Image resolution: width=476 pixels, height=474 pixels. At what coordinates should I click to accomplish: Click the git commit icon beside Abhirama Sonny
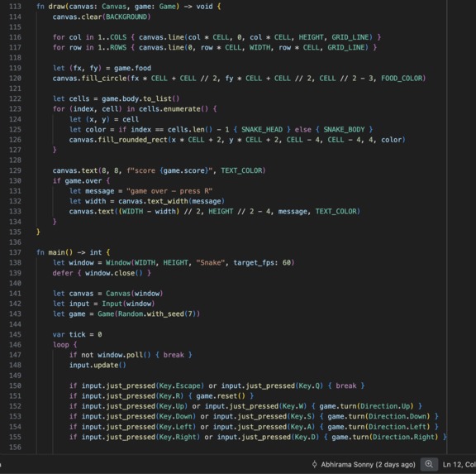(x=315, y=464)
